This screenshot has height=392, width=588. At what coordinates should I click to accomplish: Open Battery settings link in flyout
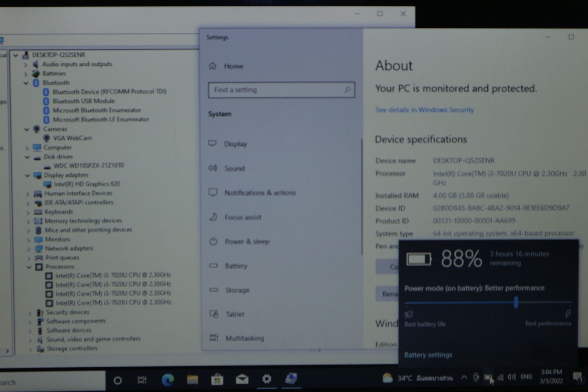[428, 355]
